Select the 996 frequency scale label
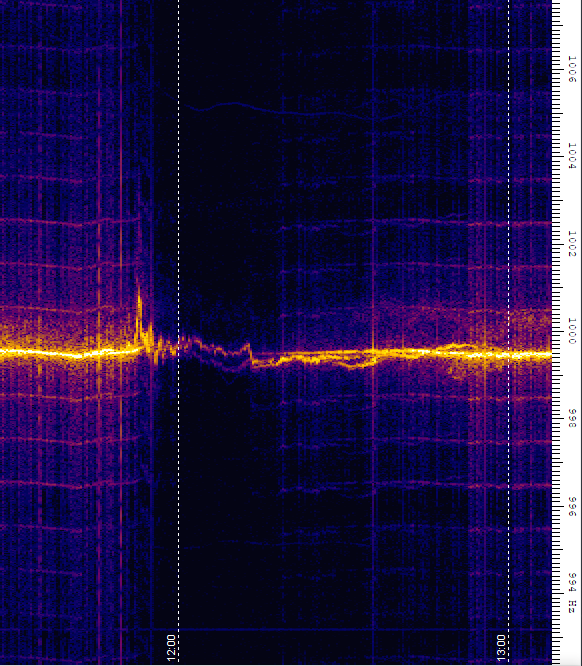 click(x=572, y=506)
